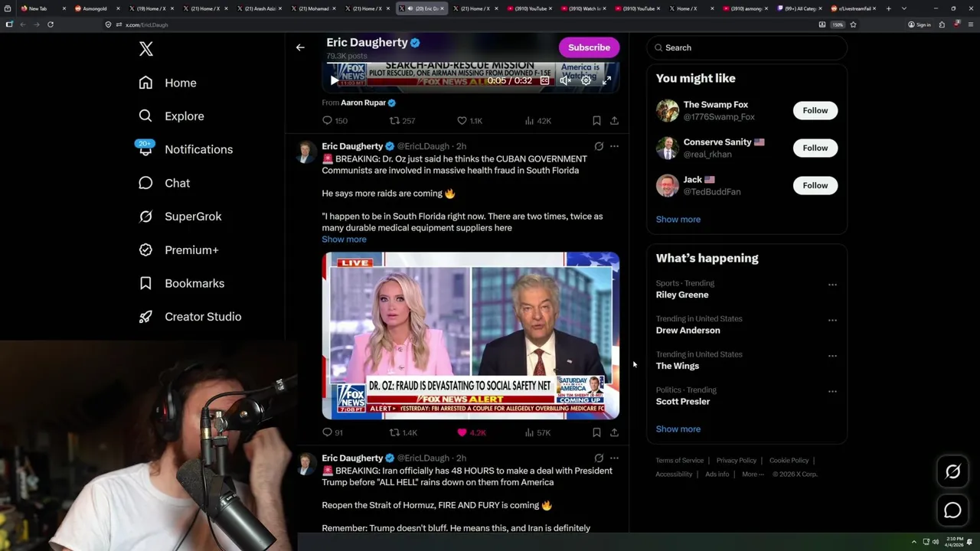
Task: Click the X logo in the sidebar
Action: (x=146, y=49)
